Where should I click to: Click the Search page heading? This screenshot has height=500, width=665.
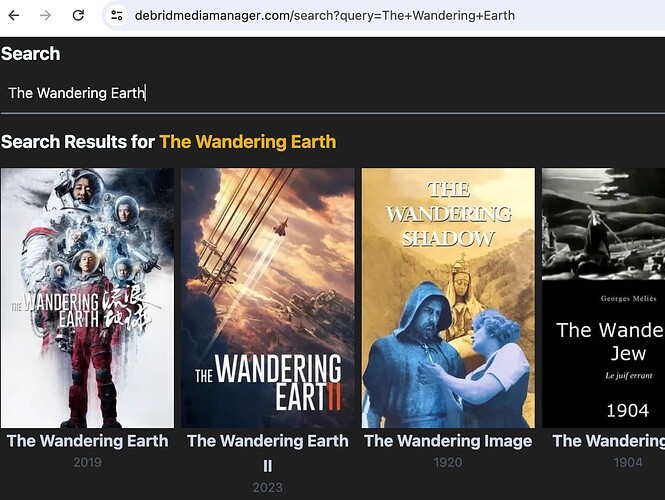tap(31, 54)
